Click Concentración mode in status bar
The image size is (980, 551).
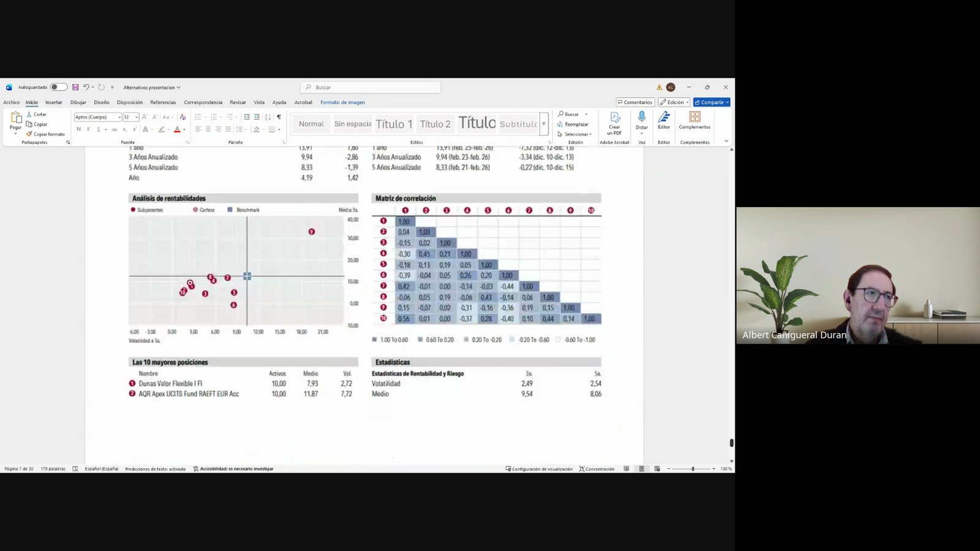(x=597, y=469)
